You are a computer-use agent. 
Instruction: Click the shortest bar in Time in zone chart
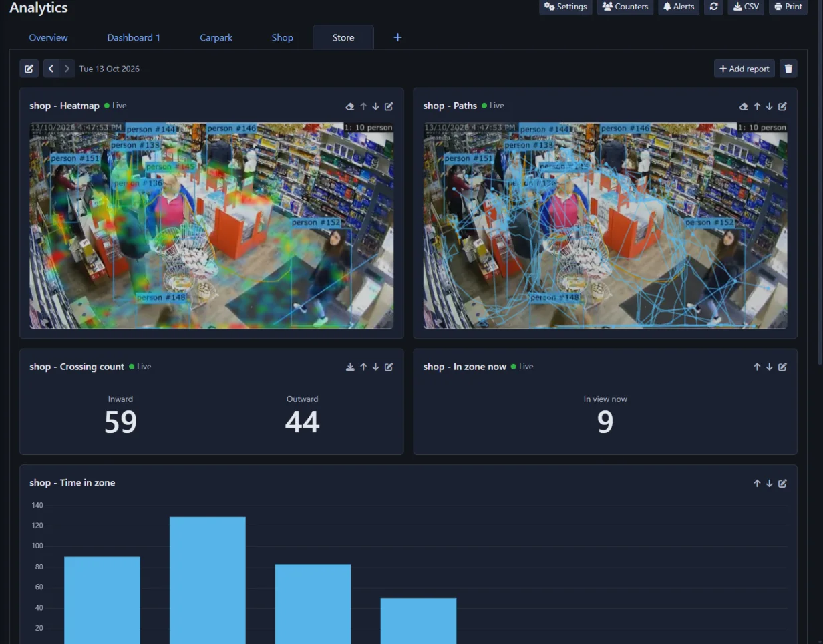[418, 621]
